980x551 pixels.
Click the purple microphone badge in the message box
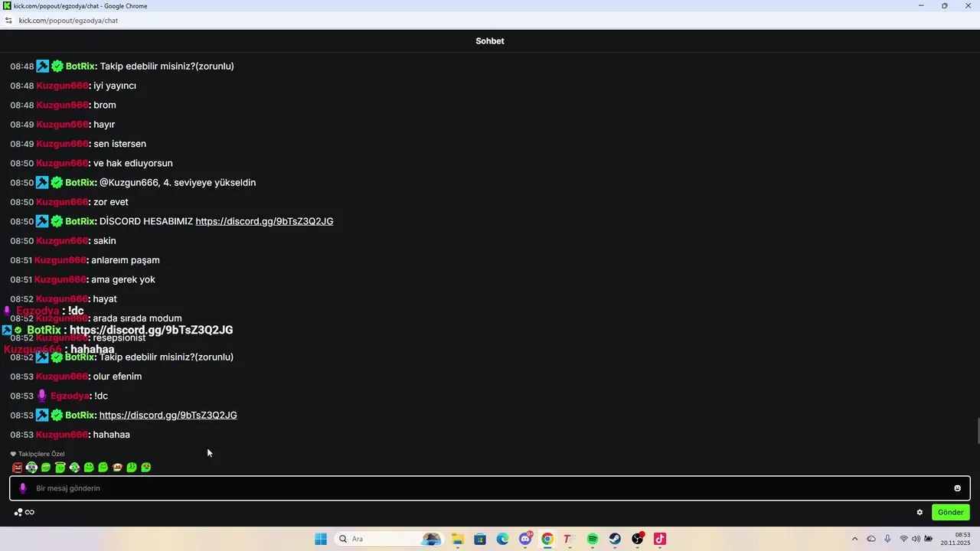(23, 488)
